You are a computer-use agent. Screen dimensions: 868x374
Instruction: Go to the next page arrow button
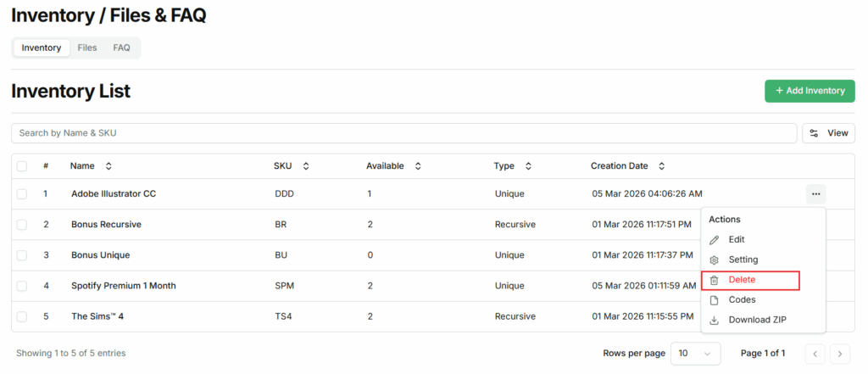pos(840,354)
